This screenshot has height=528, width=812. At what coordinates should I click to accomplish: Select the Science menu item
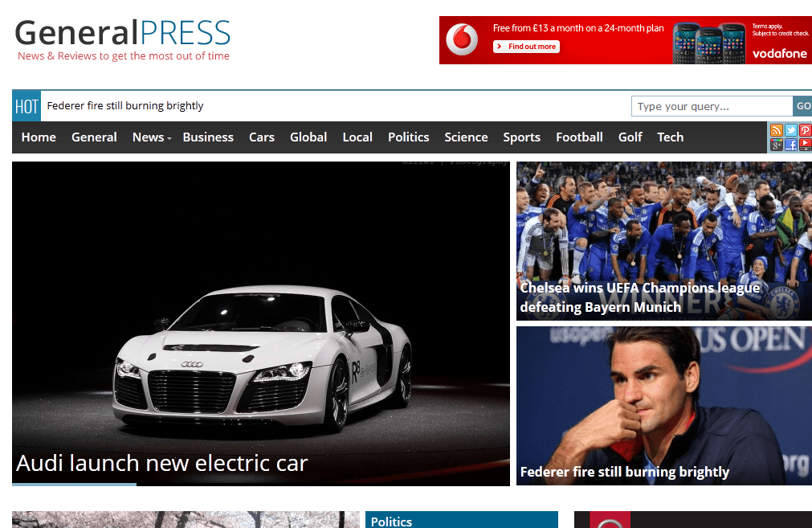tap(466, 137)
